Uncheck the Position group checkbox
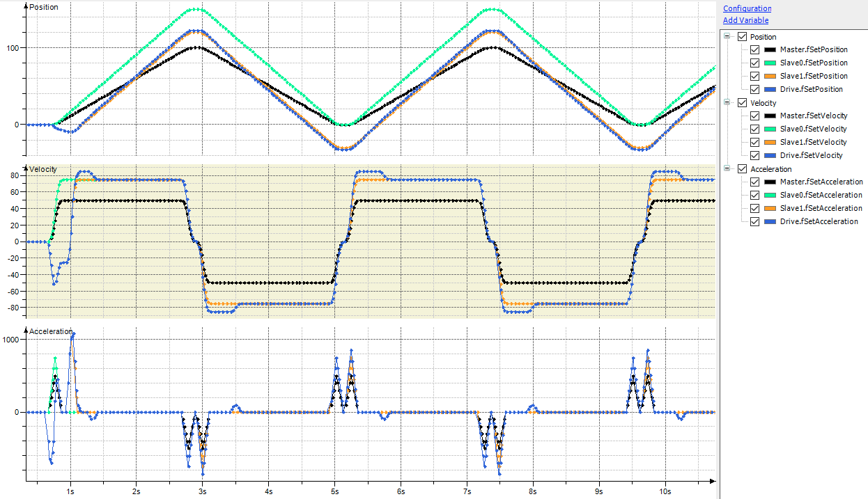 point(742,37)
